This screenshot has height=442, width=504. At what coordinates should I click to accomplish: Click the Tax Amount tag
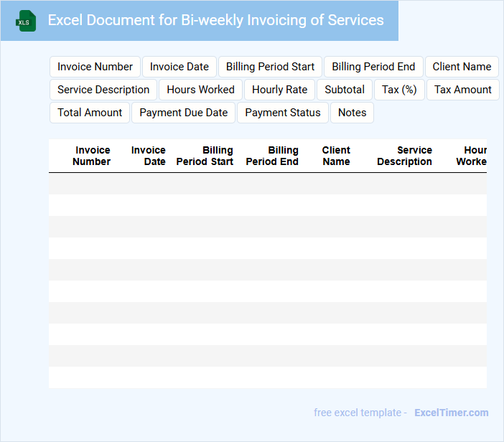(x=462, y=90)
